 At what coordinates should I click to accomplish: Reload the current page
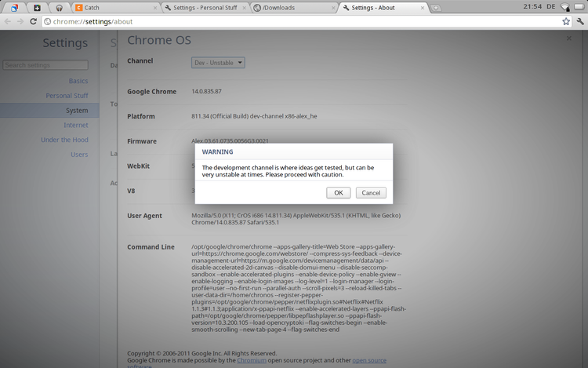33,21
